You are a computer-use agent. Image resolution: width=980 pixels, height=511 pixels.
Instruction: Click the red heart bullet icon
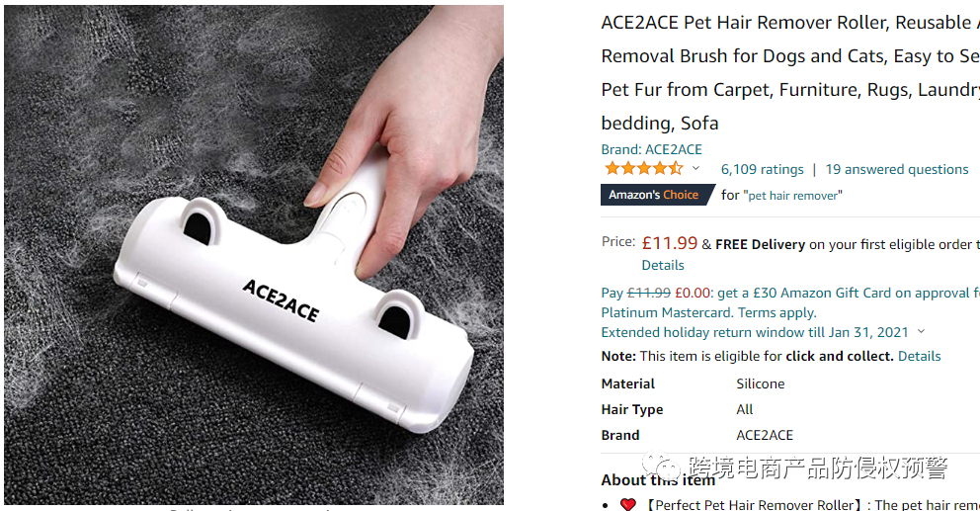[627, 505]
